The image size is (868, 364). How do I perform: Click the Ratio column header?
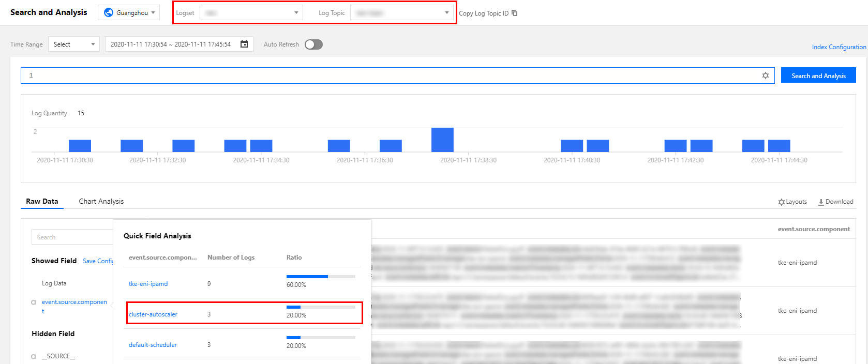pyautogui.click(x=294, y=257)
